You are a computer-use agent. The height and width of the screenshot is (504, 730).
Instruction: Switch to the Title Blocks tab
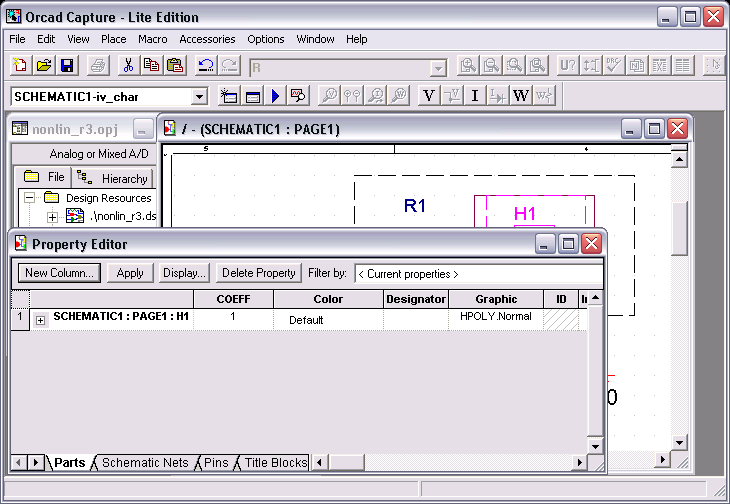tap(276, 463)
